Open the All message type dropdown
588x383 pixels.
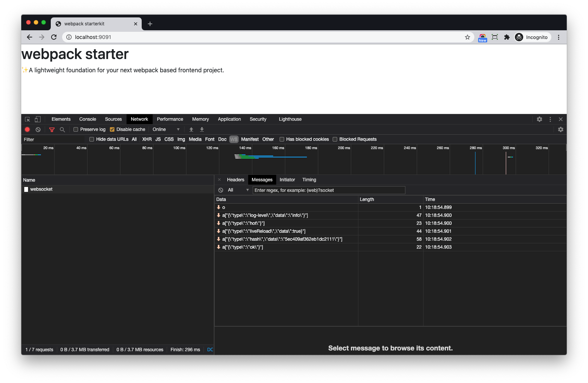pos(238,190)
